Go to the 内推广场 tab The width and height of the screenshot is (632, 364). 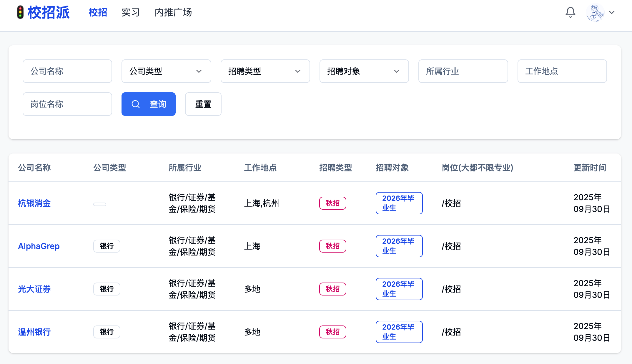[173, 12]
